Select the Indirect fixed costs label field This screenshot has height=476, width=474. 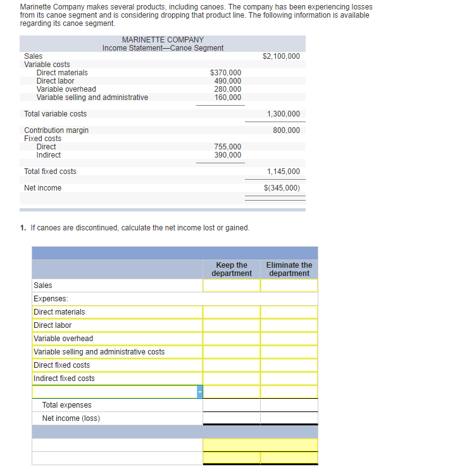click(x=118, y=379)
